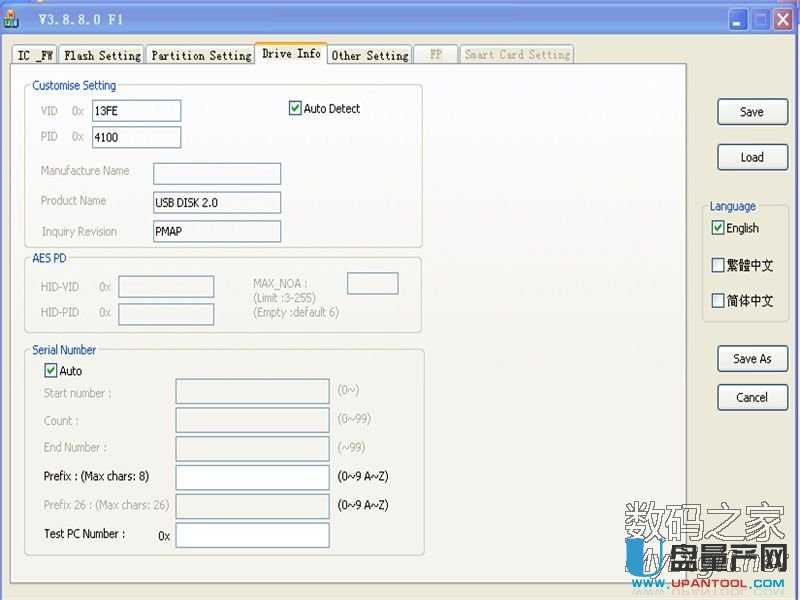Image resolution: width=800 pixels, height=600 pixels.
Task: Click the Drive Info tab
Action: pyautogui.click(x=290, y=54)
